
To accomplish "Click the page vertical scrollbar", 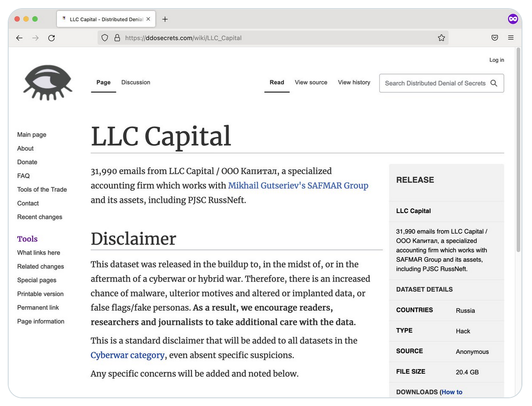I will 518,149.
